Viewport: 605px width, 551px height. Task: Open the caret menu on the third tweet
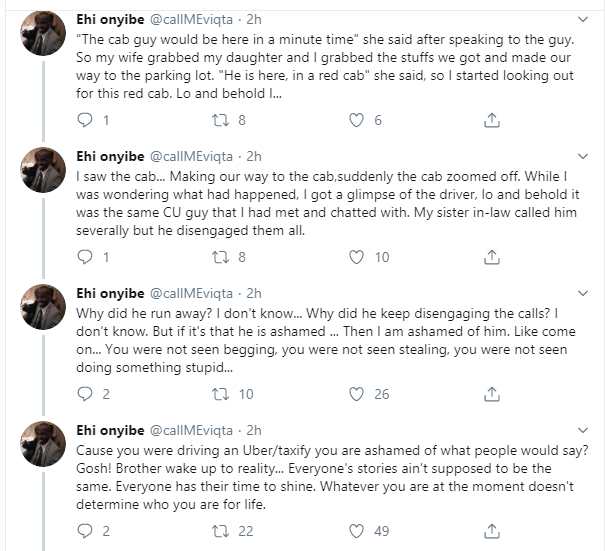click(585, 294)
